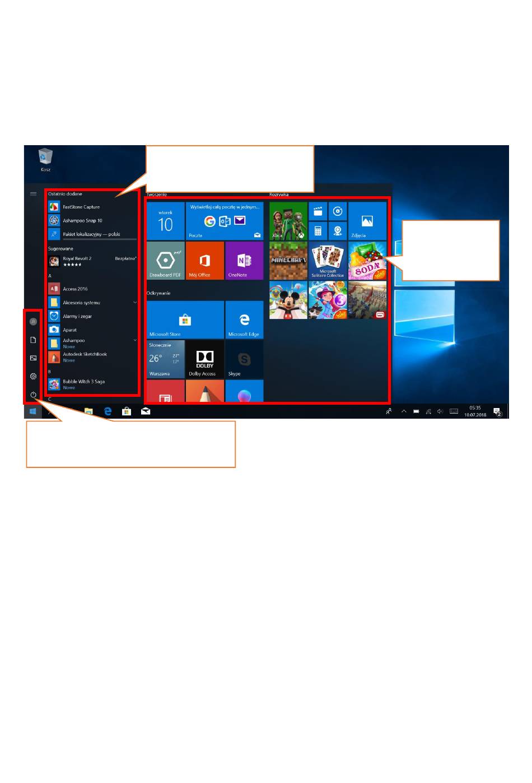Click the Windows Start button
The height and width of the screenshot is (783, 532).
[33, 411]
